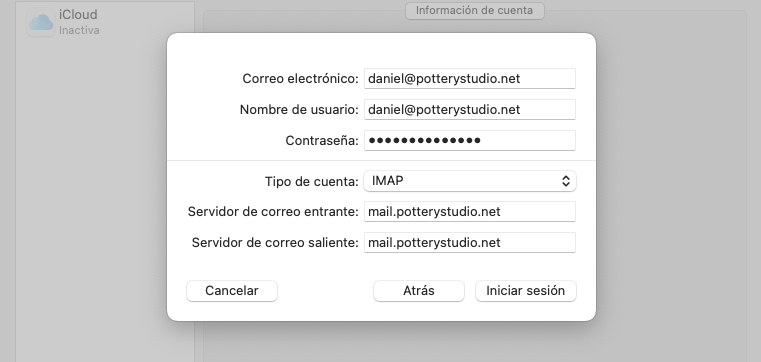Click inside the Nombre de usuario field

click(x=469, y=110)
